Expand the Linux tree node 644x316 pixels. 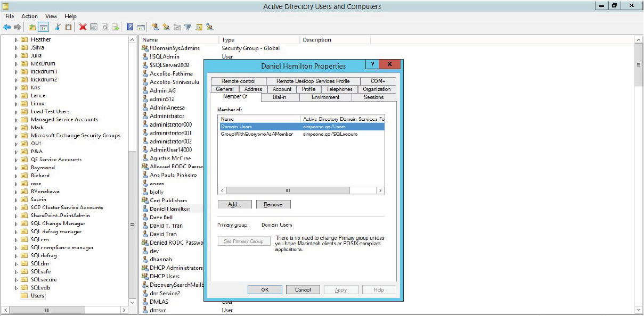17,104
